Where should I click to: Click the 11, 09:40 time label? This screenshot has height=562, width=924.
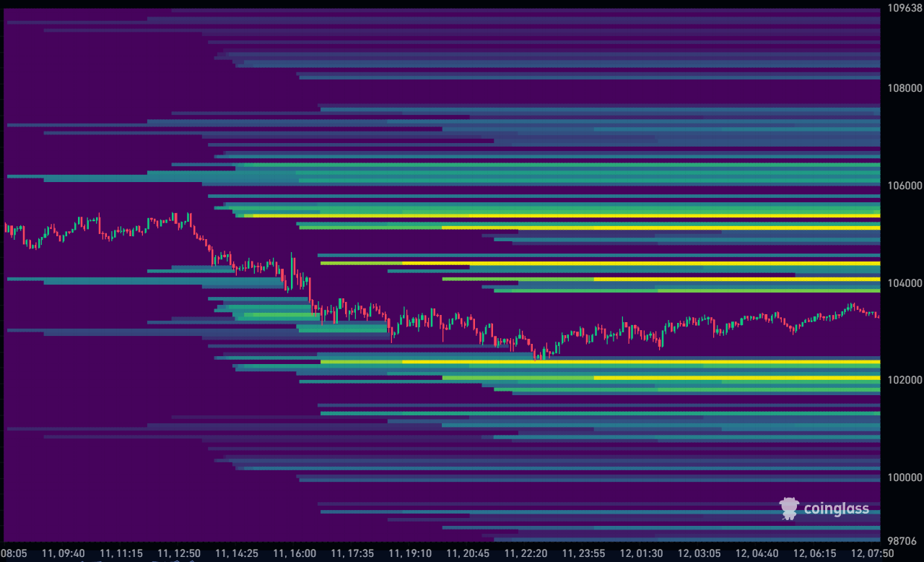pos(63,553)
